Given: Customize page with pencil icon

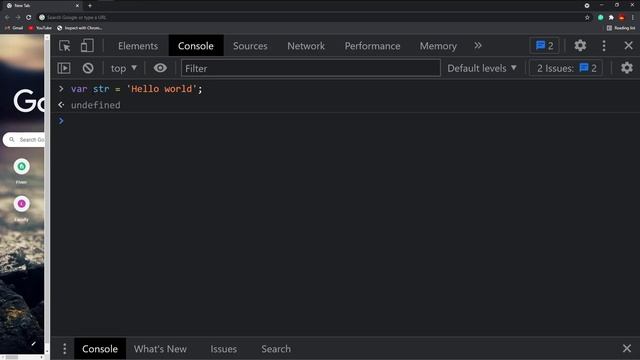Looking at the screenshot, I should tap(33, 344).
